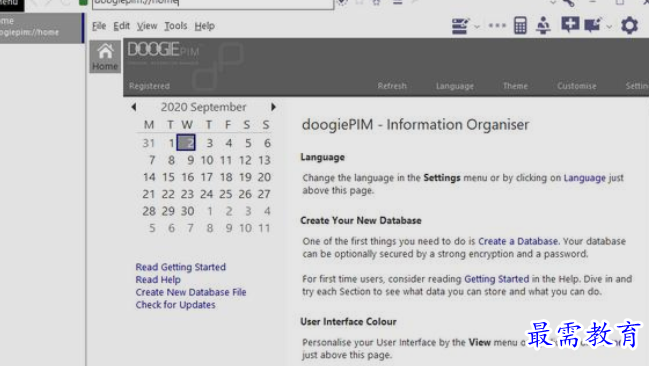
Task: Open the Edit menu
Action: click(121, 26)
